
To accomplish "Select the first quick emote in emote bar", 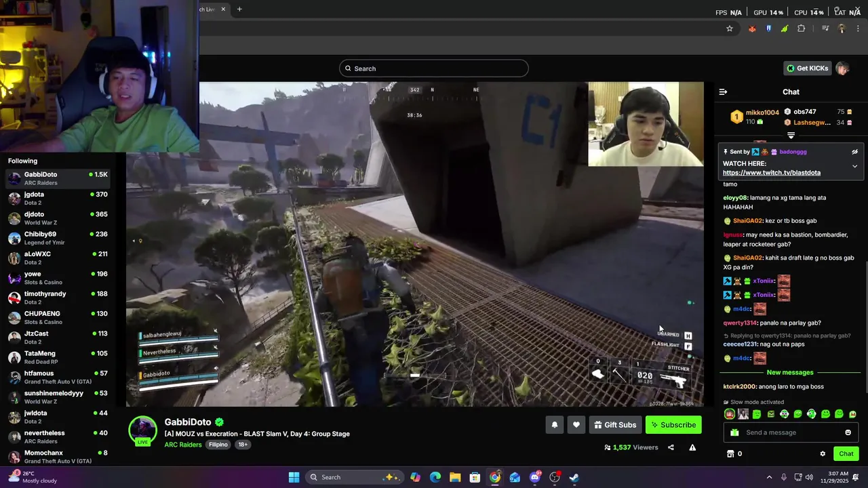I will [x=730, y=414].
